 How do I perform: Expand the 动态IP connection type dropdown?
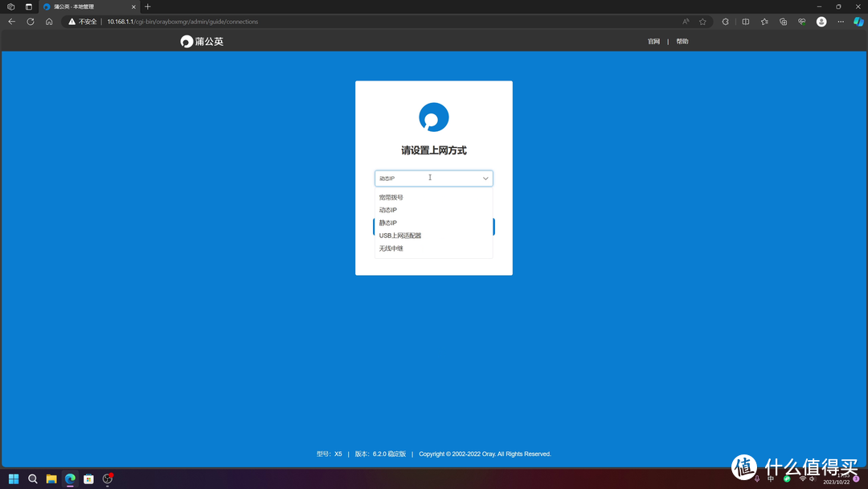pos(433,179)
